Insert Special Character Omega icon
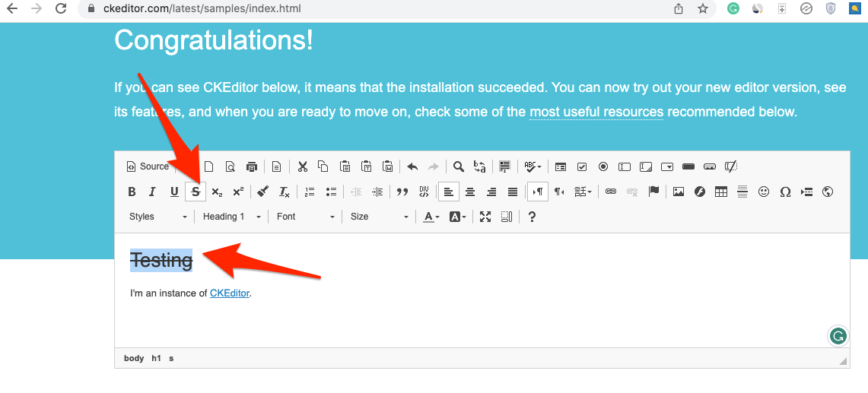 click(785, 192)
